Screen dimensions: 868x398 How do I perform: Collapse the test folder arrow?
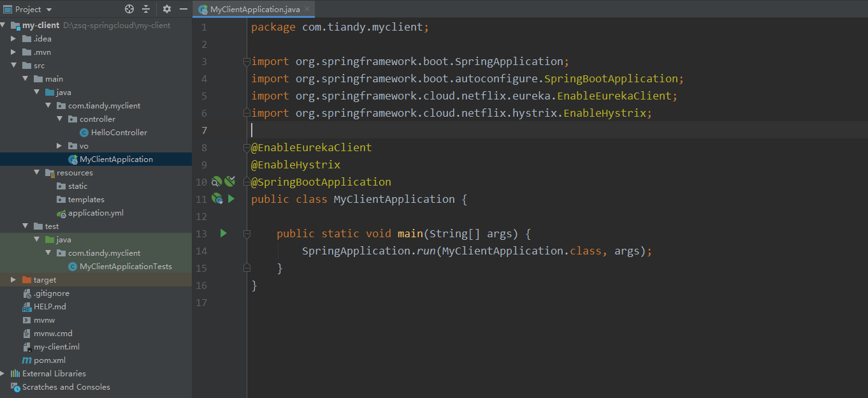tap(25, 226)
